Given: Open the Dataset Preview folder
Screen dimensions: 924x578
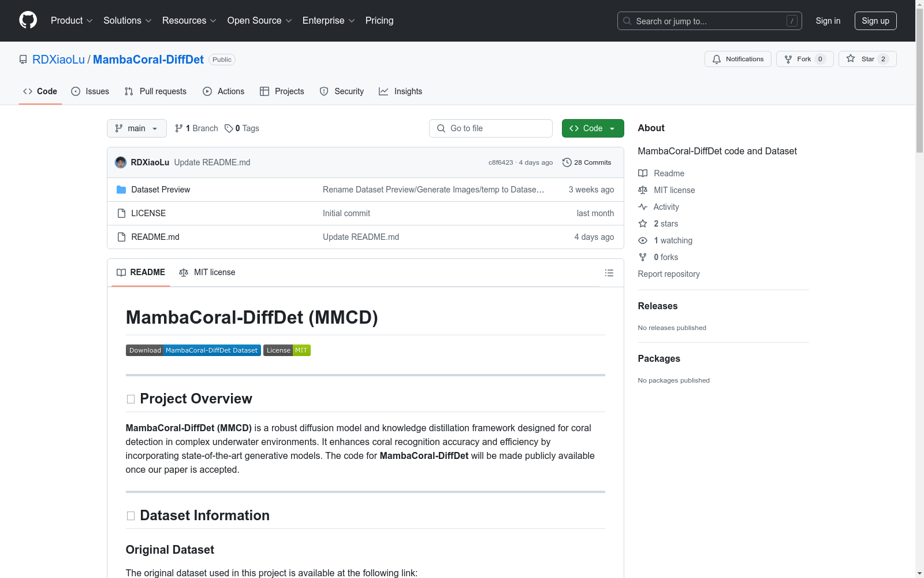Looking at the screenshot, I should click(x=161, y=190).
